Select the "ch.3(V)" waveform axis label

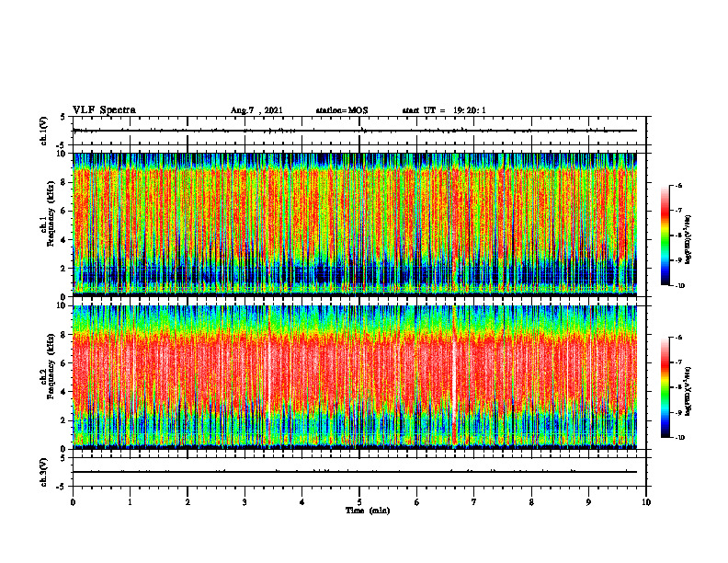tap(43, 472)
